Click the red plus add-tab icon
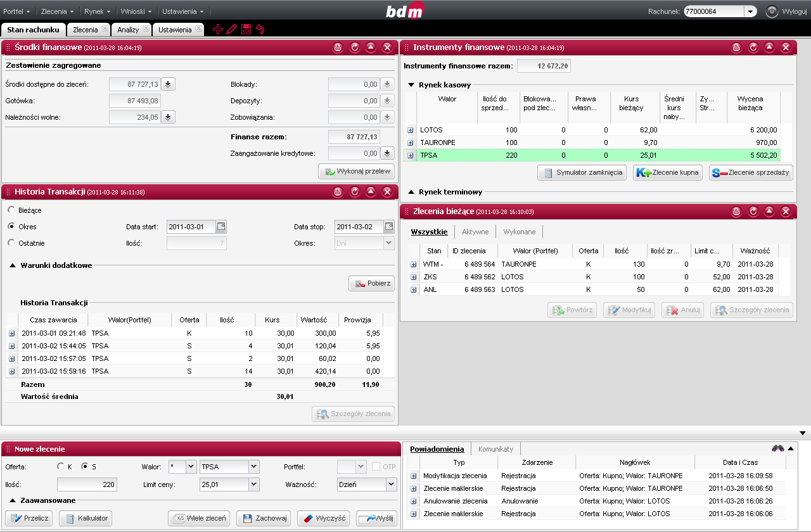811x532 pixels. click(217, 29)
